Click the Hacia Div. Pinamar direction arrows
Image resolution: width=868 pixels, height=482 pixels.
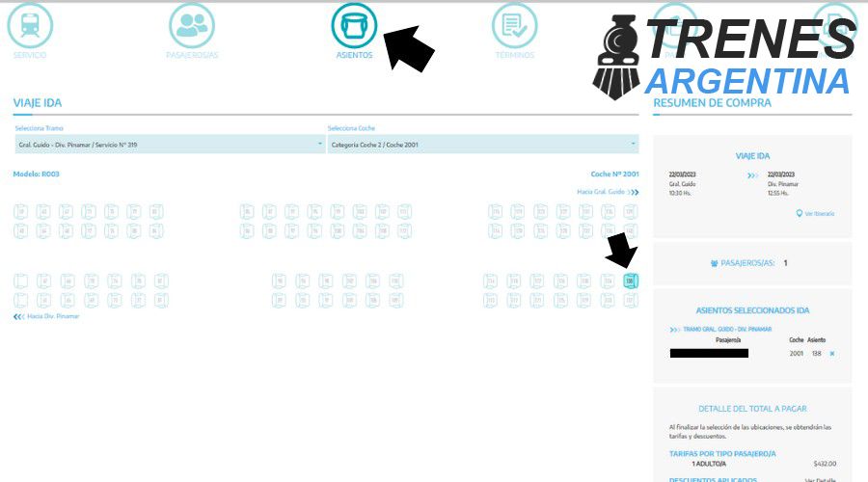(x=19, y=316)
